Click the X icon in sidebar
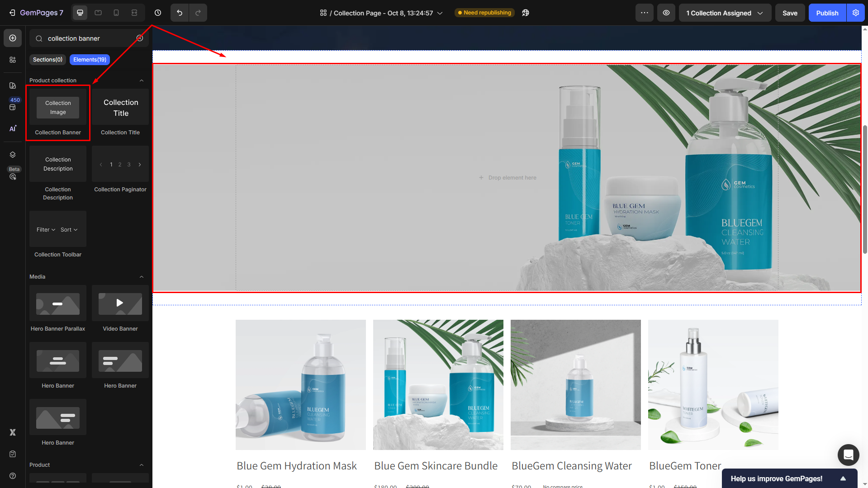868x488 pixels. click(x=13, y=432)
